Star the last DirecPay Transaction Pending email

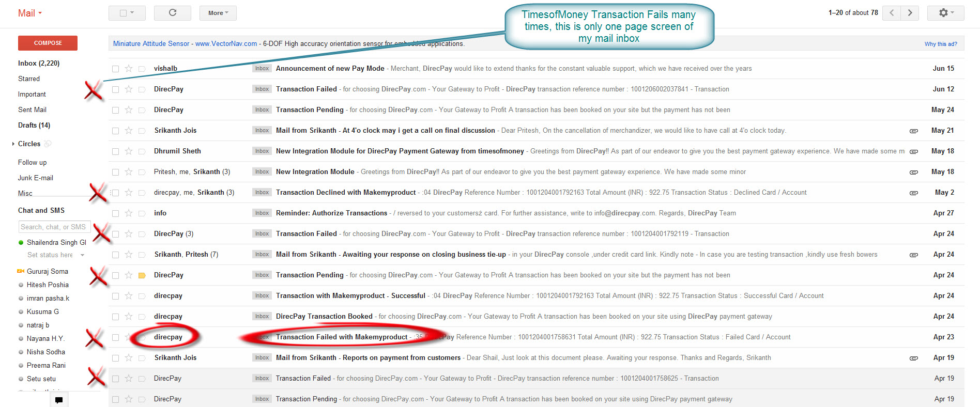pyautogui.click(x=129, y=399)
